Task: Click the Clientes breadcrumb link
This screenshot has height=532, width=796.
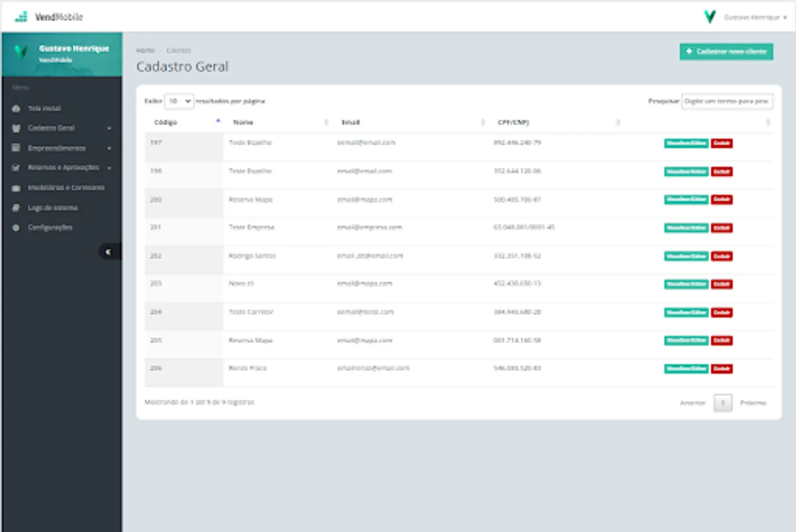Action: point(178,51)
